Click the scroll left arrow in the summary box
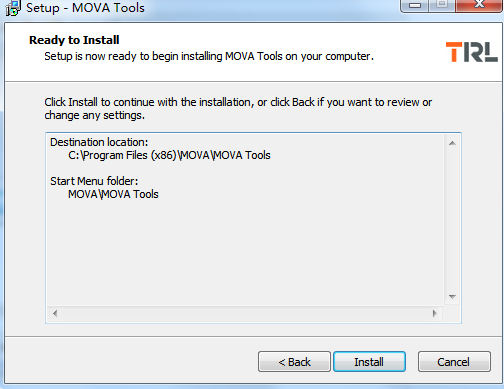Viewport: 504px width, 389px height. tap(55, 313)
